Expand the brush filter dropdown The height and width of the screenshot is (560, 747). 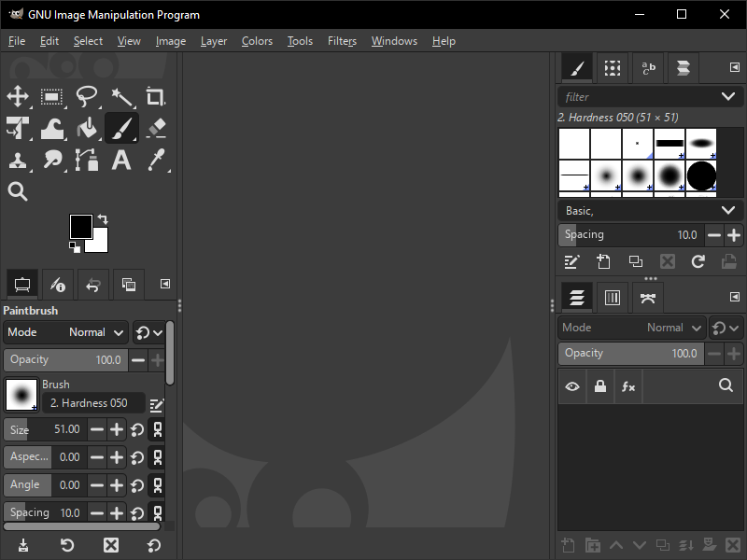tap(727, 96)
